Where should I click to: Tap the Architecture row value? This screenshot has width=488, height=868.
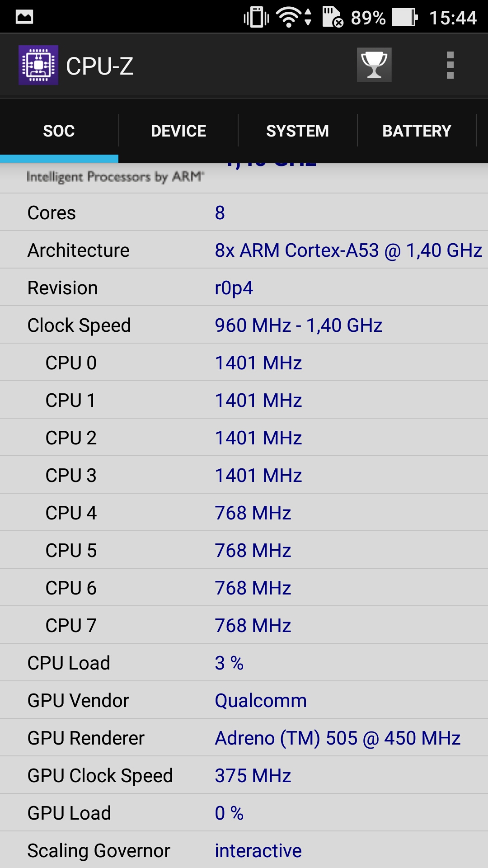pyautogui.click(x=348, y=250)
